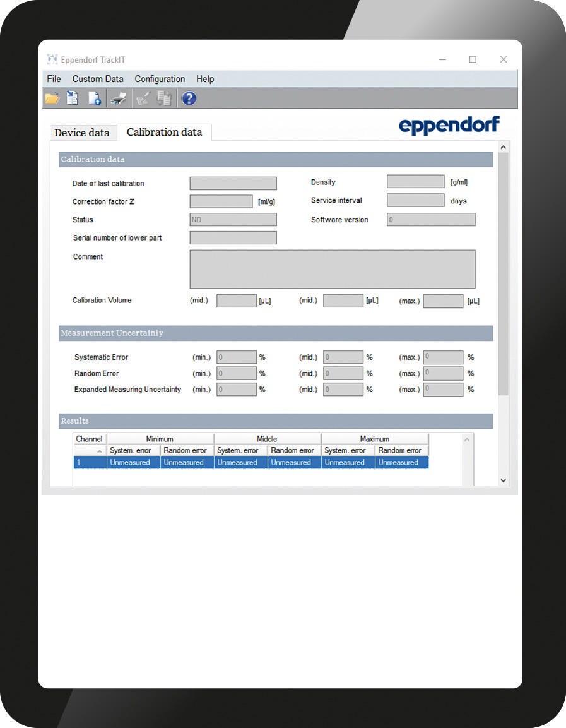566x728 pixels.
Task: Click Unmeasured cell under Middle Random error
Action: pyautogui.click(x=295, y=462)
